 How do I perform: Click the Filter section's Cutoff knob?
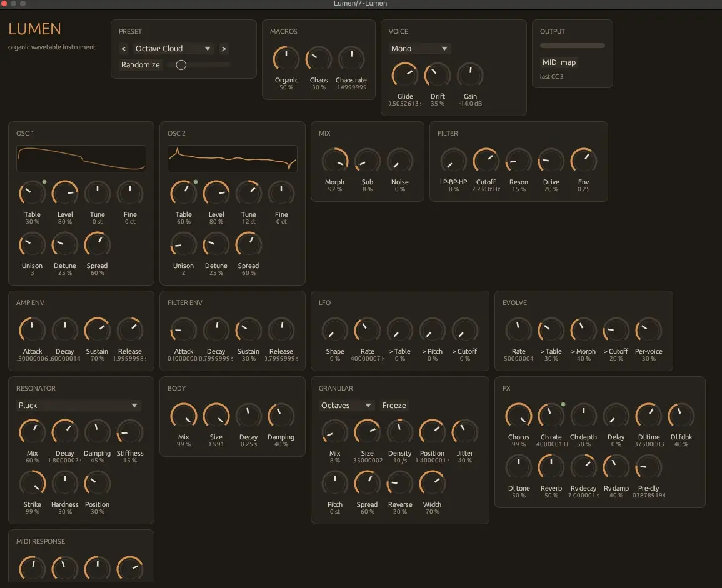[486, 161]
